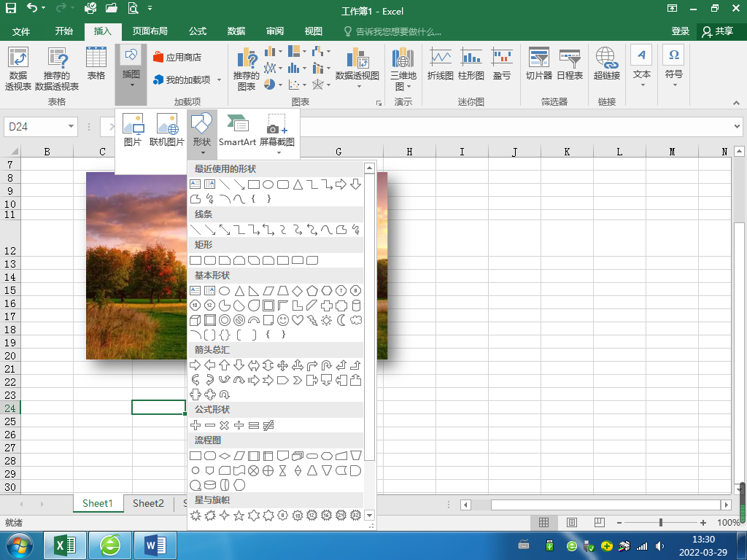Viewport: 747px width, 560px height.
Task: Click the 表格 table icon
Action: click(96, 63)
